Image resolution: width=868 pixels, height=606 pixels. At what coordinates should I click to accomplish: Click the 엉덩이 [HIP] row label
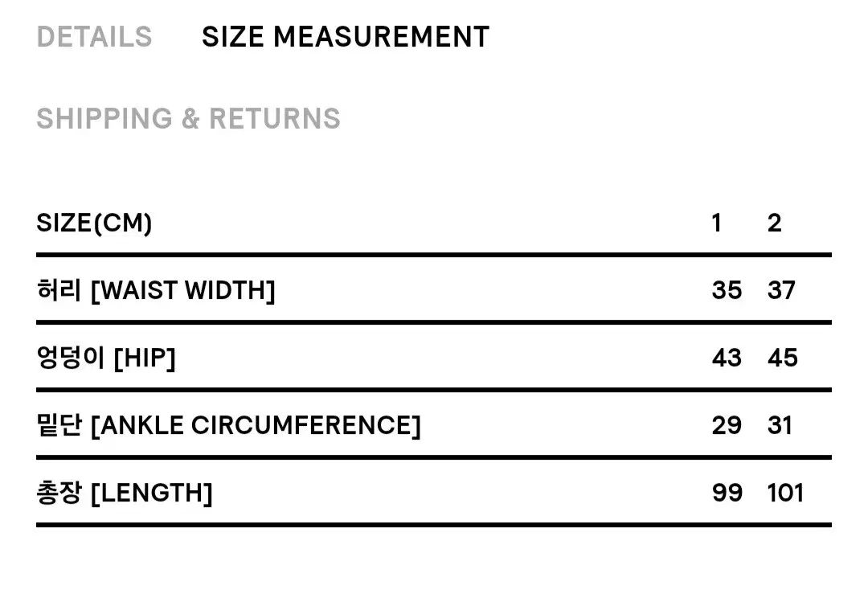coord(106,358)
